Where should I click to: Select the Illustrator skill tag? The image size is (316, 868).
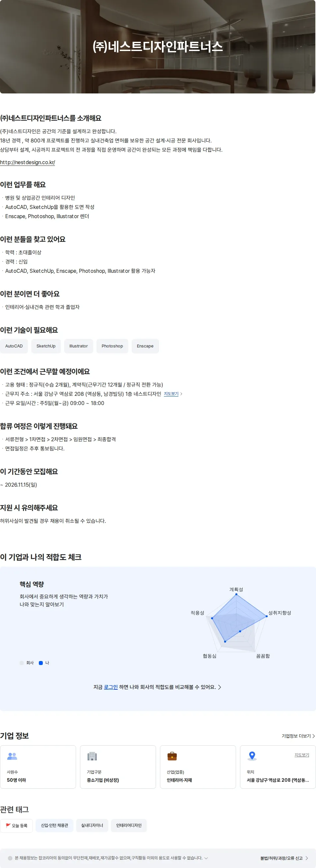[79, 346]
